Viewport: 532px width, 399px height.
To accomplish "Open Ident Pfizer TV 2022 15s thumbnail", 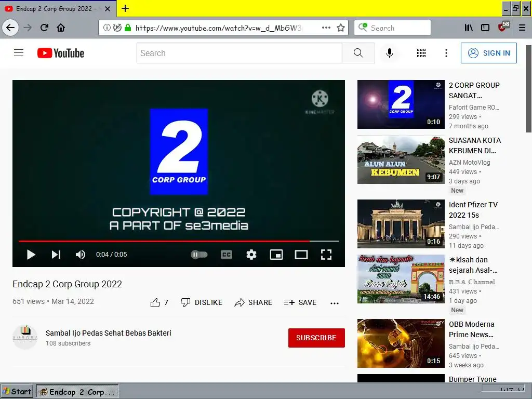I will point(401,224).
